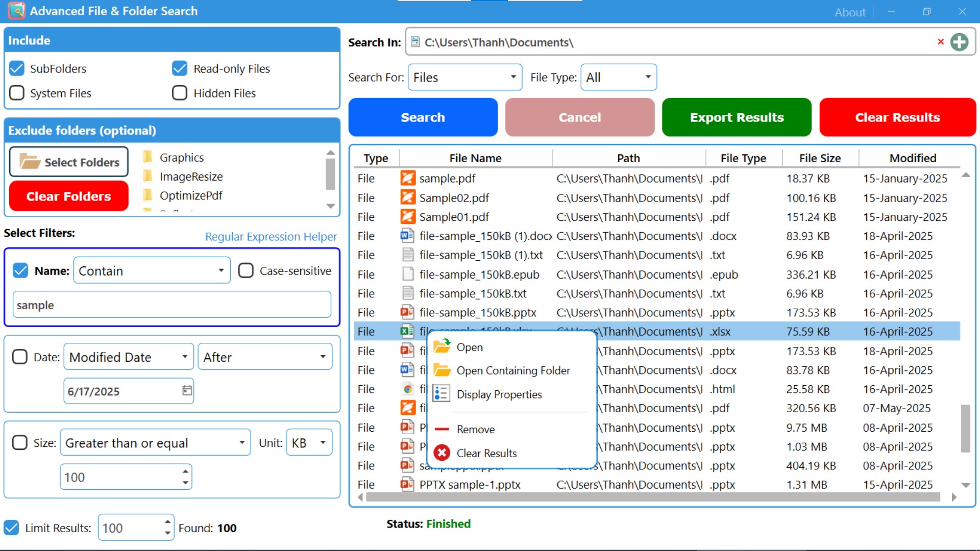Click the results horizontal scrollbar
The image size is (980, 551).
(653, 497)
